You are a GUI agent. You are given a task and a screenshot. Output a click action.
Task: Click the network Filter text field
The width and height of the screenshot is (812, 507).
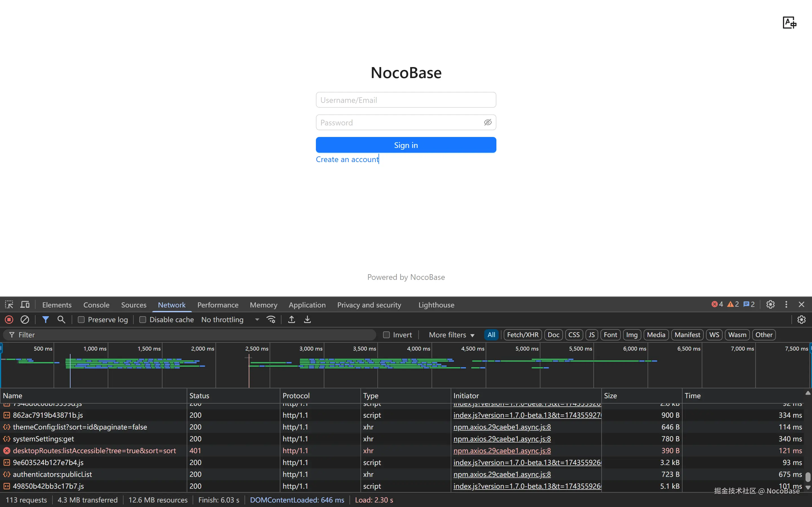tap(190, 335)
